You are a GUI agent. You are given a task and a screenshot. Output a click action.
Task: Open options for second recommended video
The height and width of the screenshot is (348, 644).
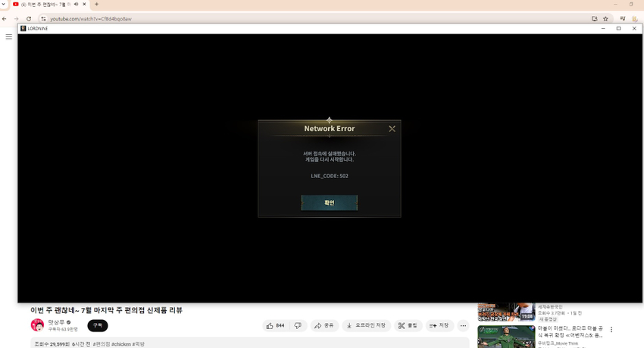(x=611, y=330)
